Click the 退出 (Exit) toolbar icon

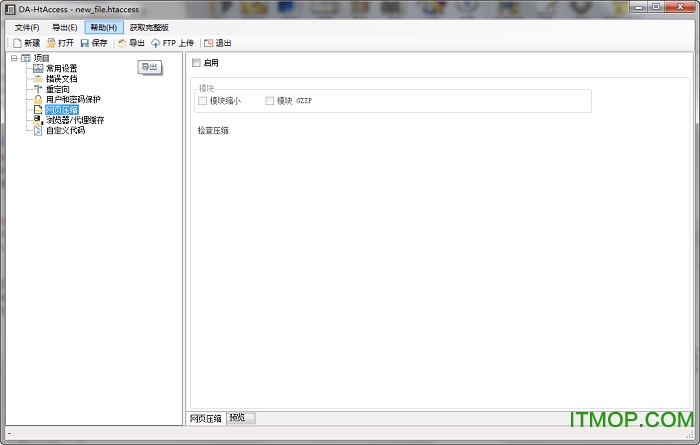point(208,43)
